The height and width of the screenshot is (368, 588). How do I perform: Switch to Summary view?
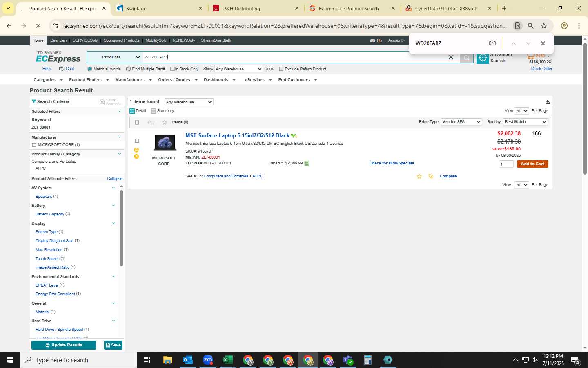click(x=163, y=111)
